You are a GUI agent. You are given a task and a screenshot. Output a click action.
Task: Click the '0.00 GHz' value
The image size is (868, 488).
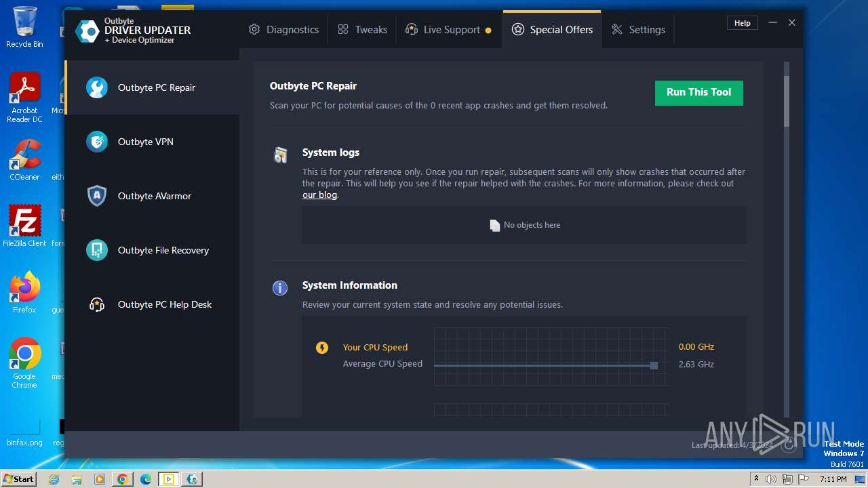(x=696, y=347)
